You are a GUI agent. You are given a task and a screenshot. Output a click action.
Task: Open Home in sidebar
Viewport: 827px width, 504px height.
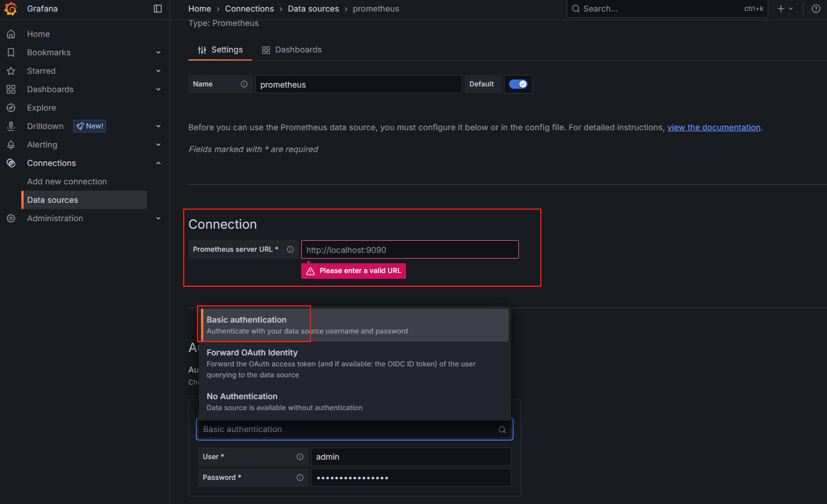(38, 34)
